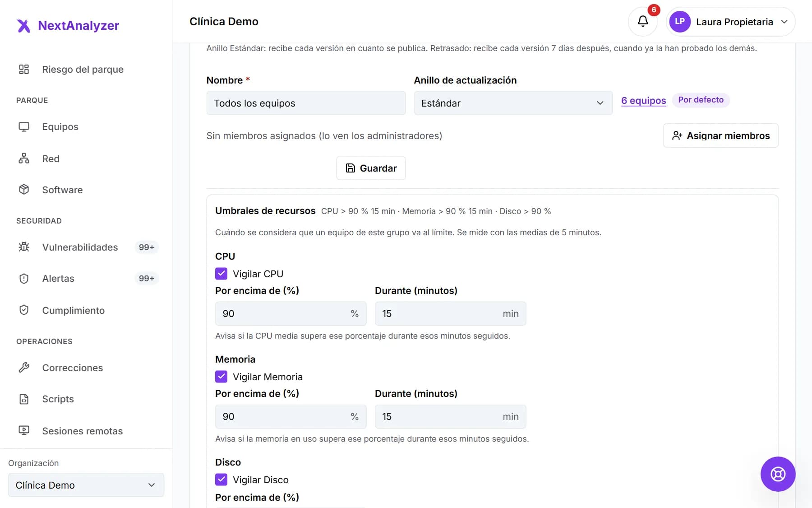Open the Software section

[62, 190]
